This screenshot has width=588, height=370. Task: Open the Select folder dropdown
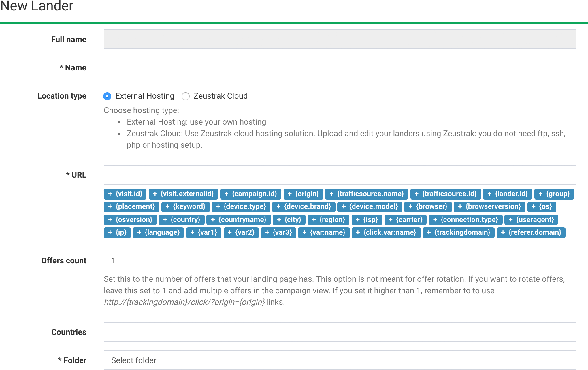pyautogui.click(x=340, y=360)
